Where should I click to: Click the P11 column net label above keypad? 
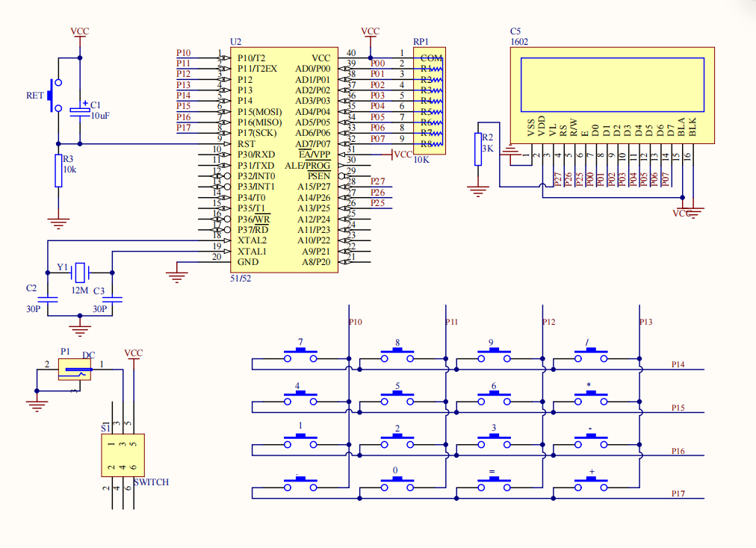pos(452,322)
